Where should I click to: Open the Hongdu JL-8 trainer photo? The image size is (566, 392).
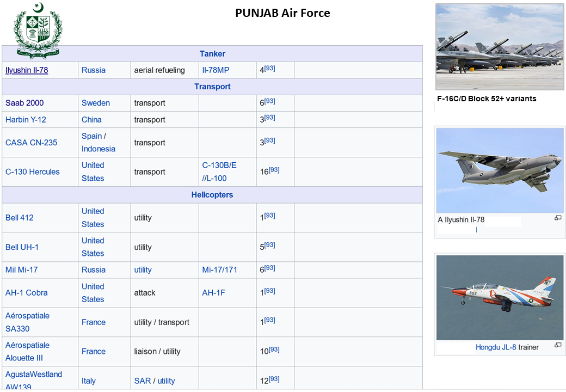click(500, 297)
